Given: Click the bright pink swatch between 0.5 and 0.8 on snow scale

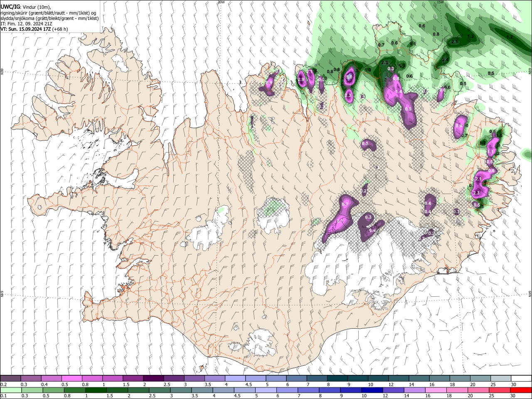Looking at the screenshot, I should point(72,378).
